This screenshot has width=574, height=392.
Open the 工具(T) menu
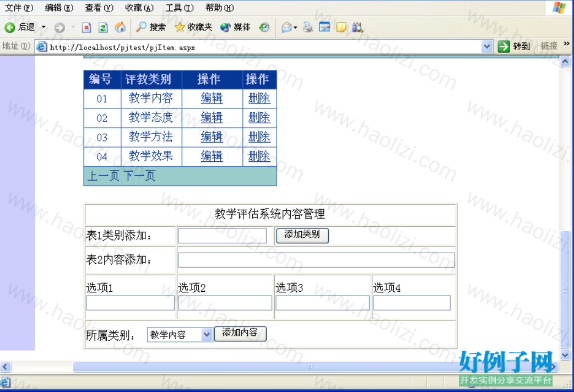point(180,8)
